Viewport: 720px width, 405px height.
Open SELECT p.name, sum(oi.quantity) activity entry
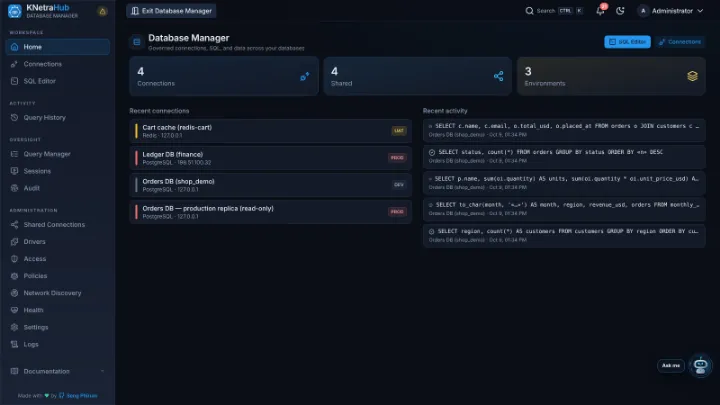564,183
